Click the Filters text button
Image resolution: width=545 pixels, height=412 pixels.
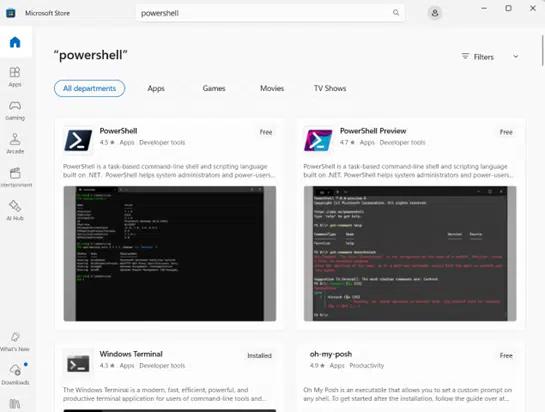[483, 57]
